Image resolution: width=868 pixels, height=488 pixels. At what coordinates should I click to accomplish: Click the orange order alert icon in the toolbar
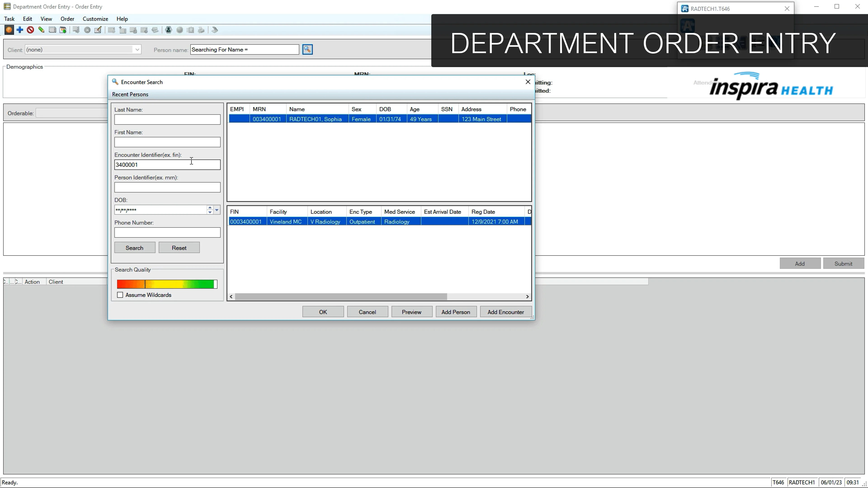tap(9, 30)
